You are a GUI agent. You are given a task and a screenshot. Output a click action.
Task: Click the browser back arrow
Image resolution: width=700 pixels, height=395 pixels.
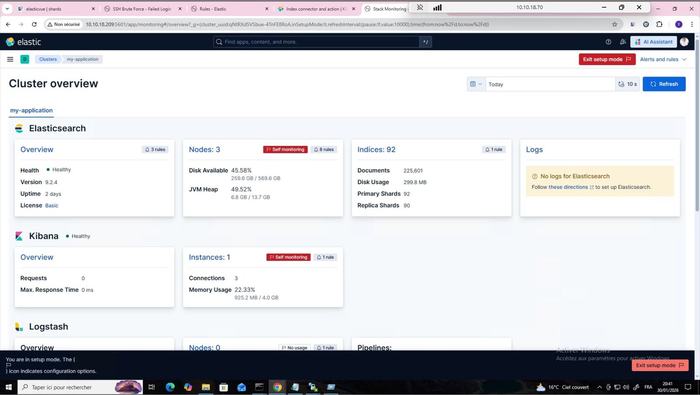pos(8,25)
